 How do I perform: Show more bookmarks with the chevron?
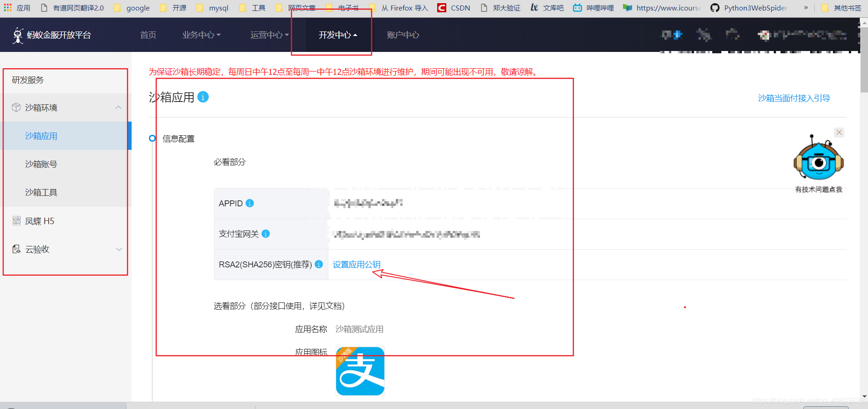(x=806, y=8)
